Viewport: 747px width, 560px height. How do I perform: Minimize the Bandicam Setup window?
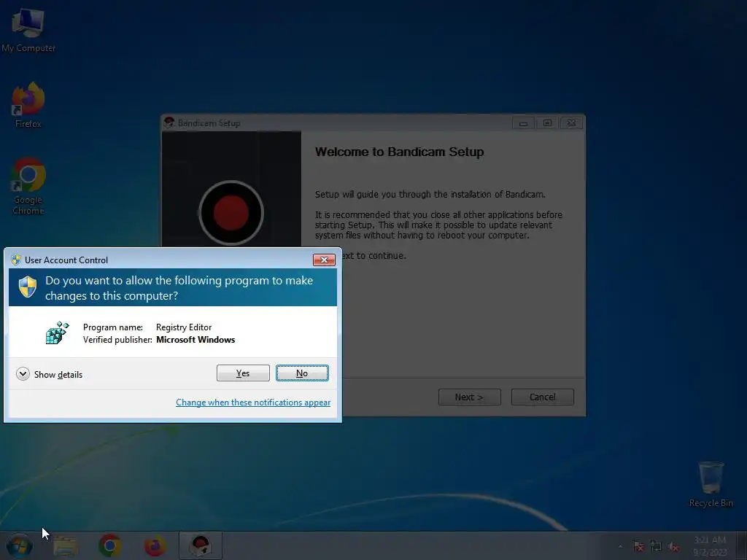tap(524, 123)
